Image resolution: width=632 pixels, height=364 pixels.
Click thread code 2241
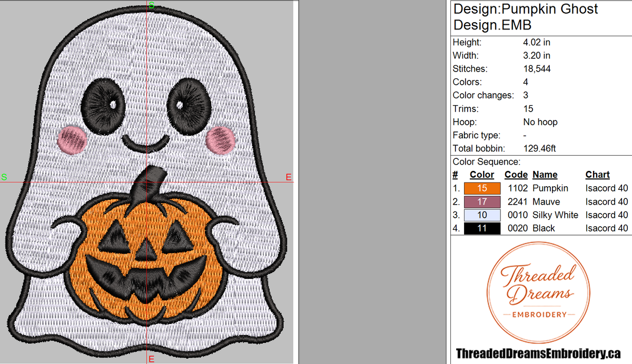(x=518, y=201)
